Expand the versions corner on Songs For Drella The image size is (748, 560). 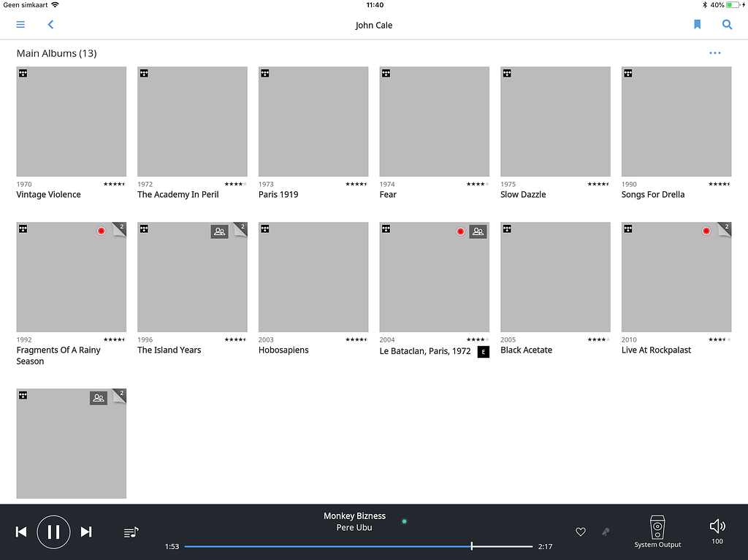pyautogui.click(x=726, y=73)
